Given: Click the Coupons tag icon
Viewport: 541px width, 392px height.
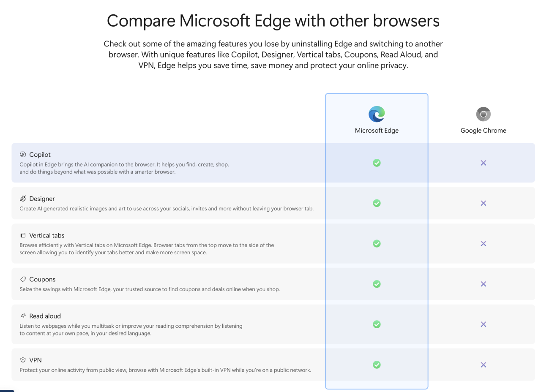Looking at the screenshot, I should point(23,279).
